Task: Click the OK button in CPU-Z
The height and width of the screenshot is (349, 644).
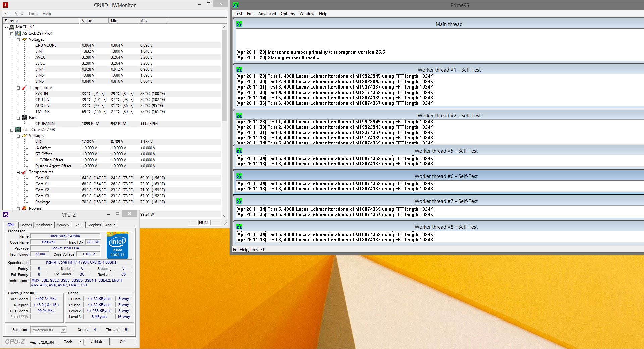Action: (x=122, y=342)
